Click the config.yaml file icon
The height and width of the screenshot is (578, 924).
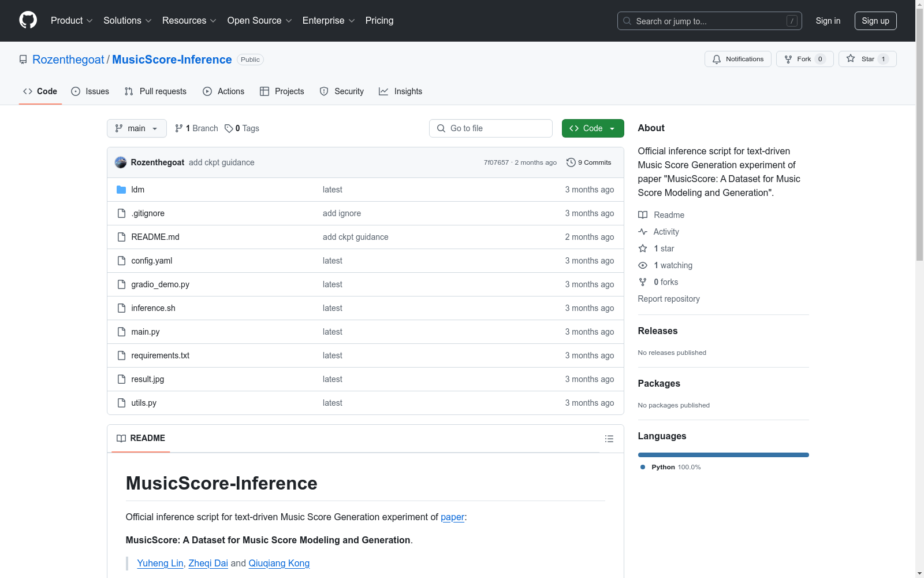[121, 261]
